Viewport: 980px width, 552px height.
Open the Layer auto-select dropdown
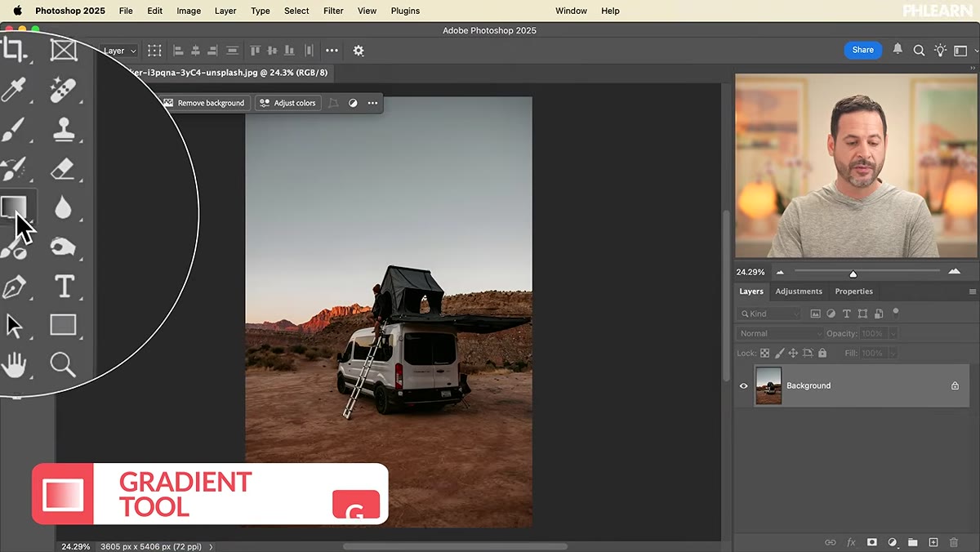pos(119,51)
